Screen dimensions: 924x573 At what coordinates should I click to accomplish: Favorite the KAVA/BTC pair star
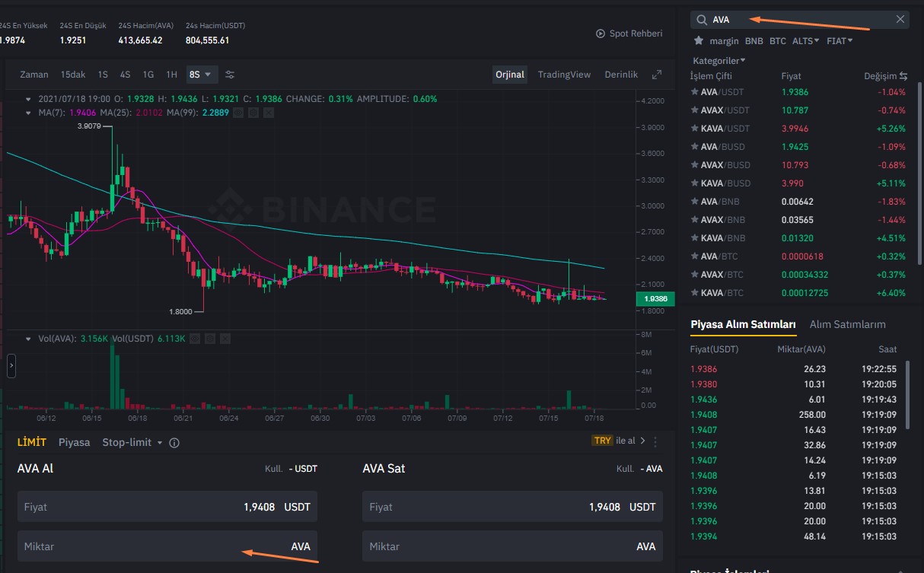tap(696, 292)
